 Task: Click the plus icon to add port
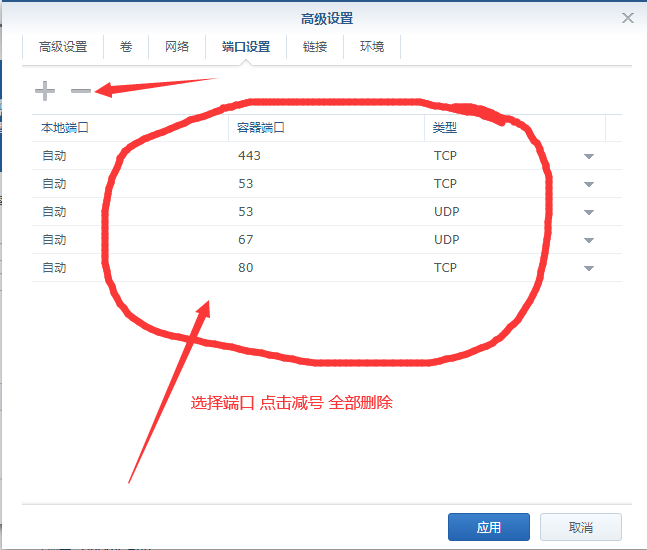(x=45, y=91)
